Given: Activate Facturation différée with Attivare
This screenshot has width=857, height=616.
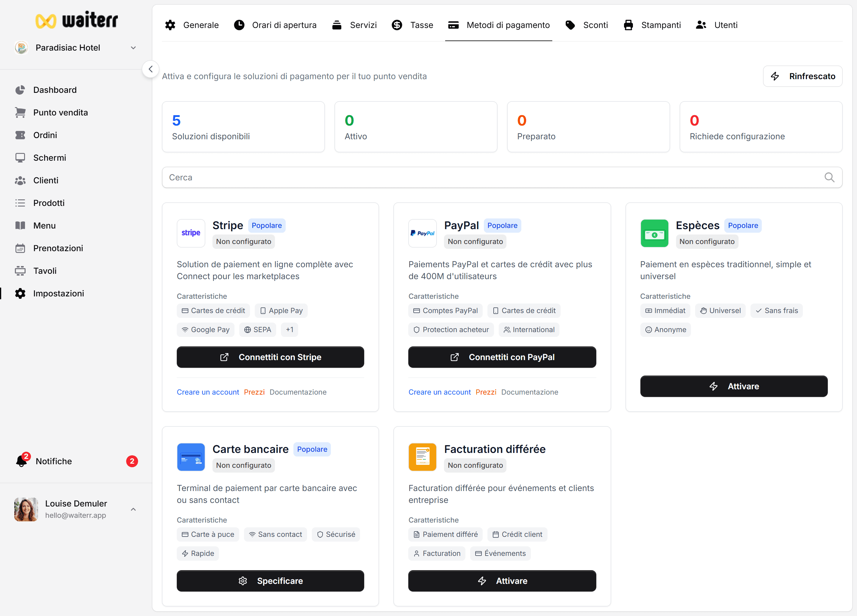Looking at the screenshot, I should pos(502,581).
